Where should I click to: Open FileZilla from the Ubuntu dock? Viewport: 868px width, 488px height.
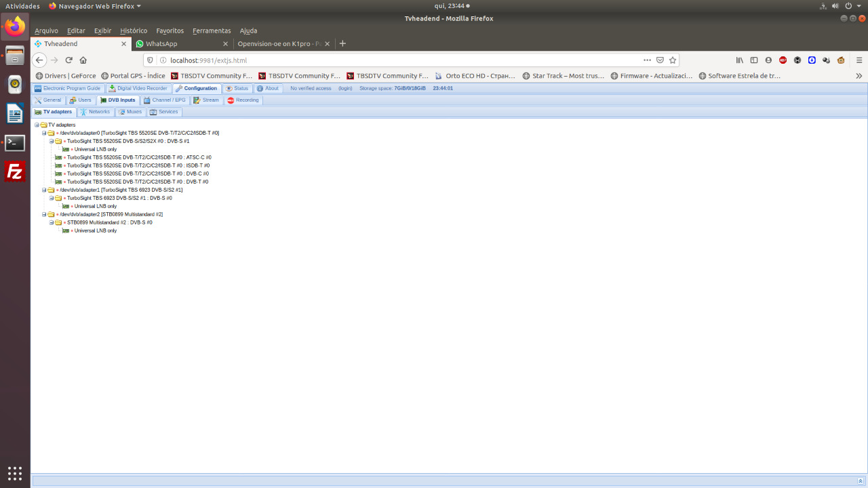point(15,172)
